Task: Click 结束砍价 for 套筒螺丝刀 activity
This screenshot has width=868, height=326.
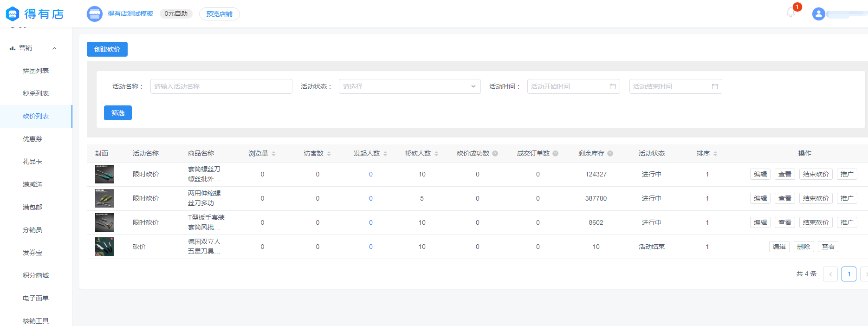Action: click(x=816, y=174)
